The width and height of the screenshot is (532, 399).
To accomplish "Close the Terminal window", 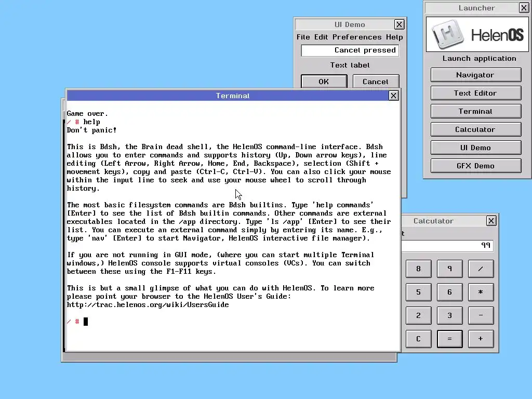I will 393,96.
